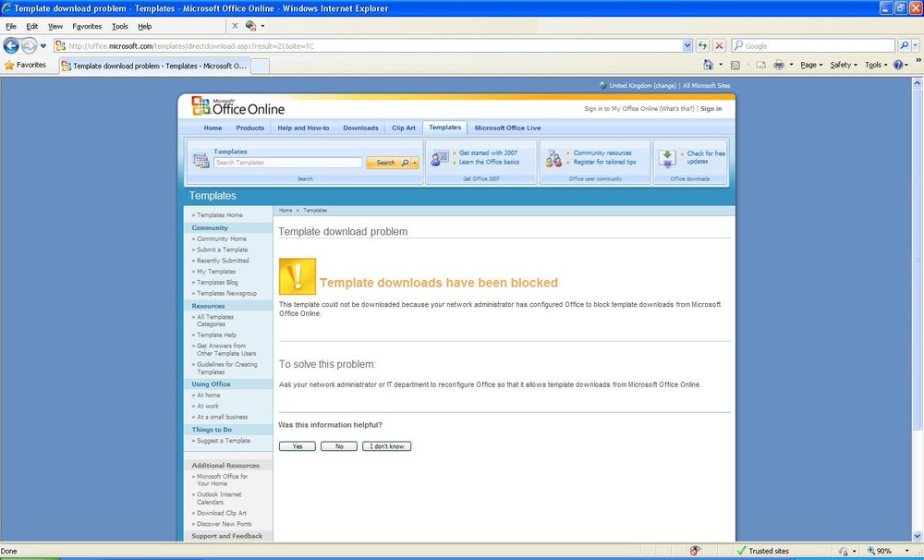The width and height of the screenshot is (924, 560).
Task: Click the Read Mail envelope icon
Action: point(760,65)
